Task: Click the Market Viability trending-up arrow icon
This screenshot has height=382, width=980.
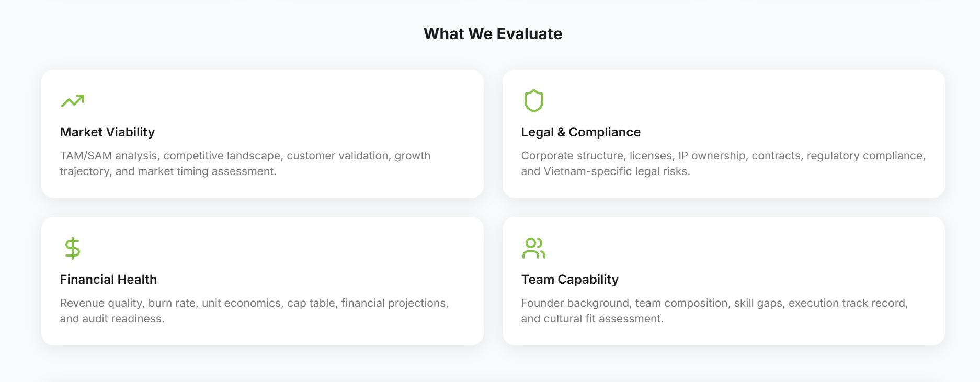Action: 72,101
